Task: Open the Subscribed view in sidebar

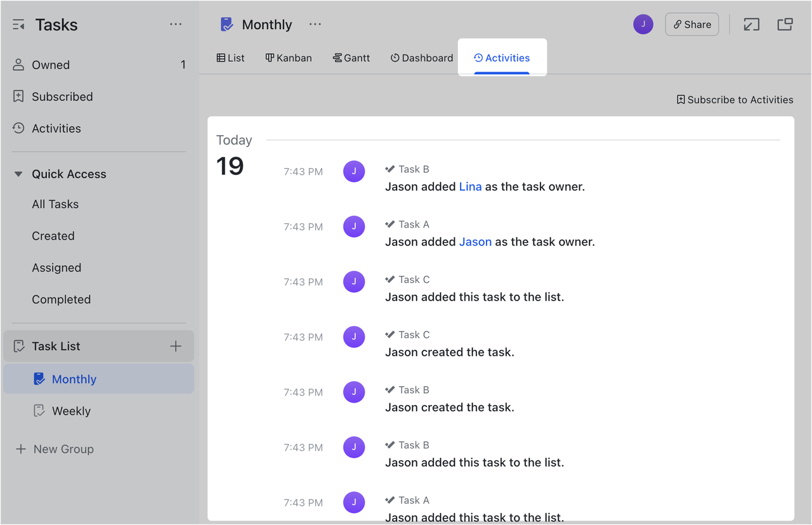Action: pyautogui.click(x=62, y=96)
